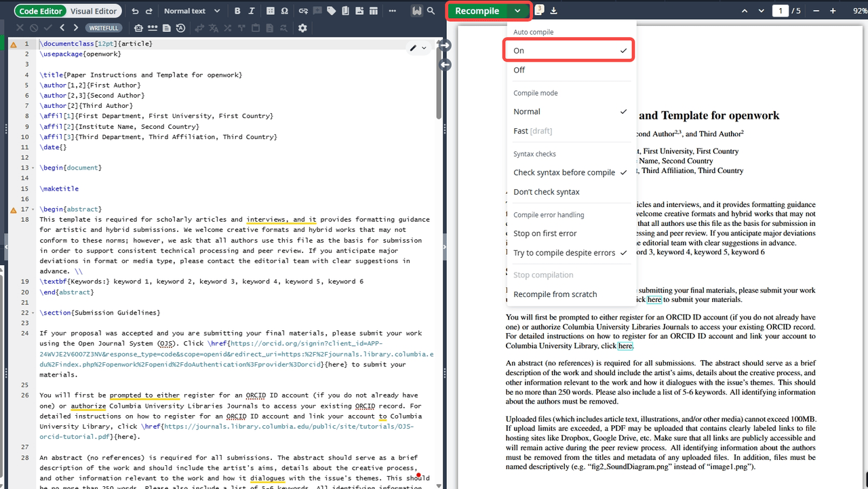
Task: Turn Auto compile Off
Action: click(519, 70)
